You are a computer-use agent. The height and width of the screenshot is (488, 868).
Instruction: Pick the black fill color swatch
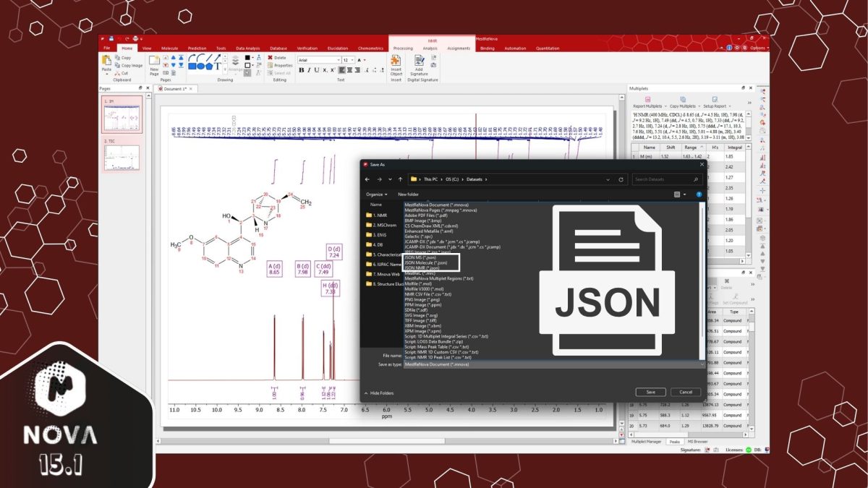247,57
